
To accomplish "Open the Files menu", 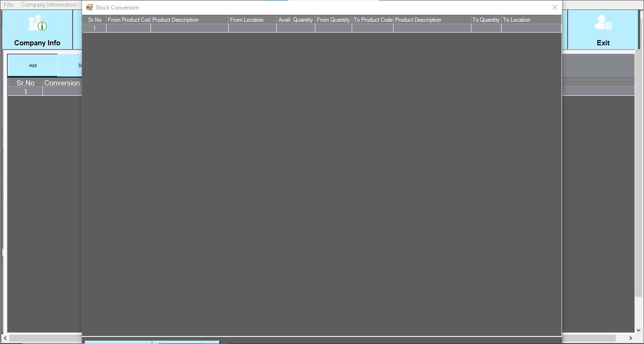I will point(9,5).
